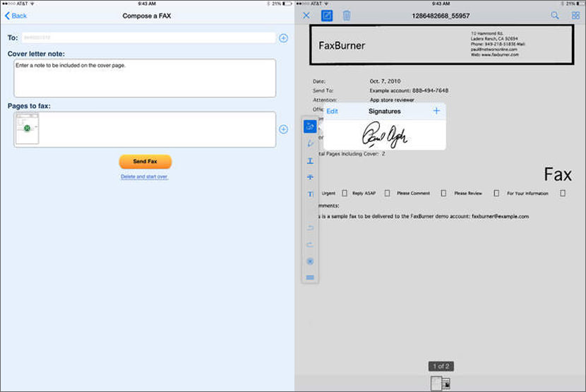Click Example account: 888-494-7648 text

[x=409, y=90]
